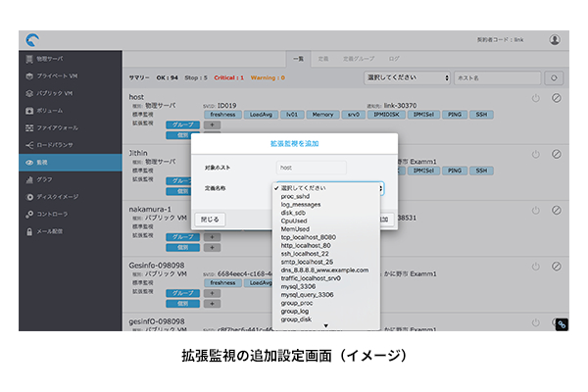The image size is (588, 392).
Task: Click the disable icon on the host row
Action: point(556,98)
